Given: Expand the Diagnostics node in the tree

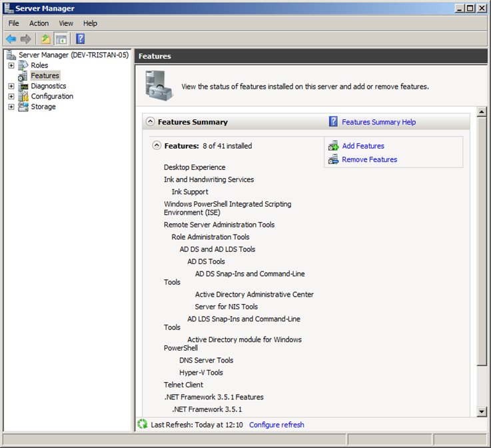Looking at the screenshot, I should 11,86.
